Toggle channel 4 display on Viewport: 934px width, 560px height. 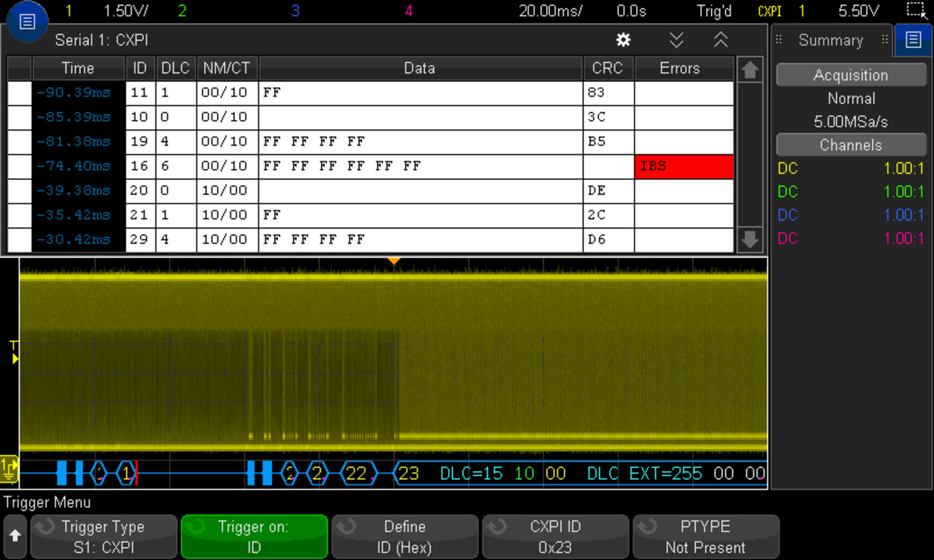click(409, 11)
